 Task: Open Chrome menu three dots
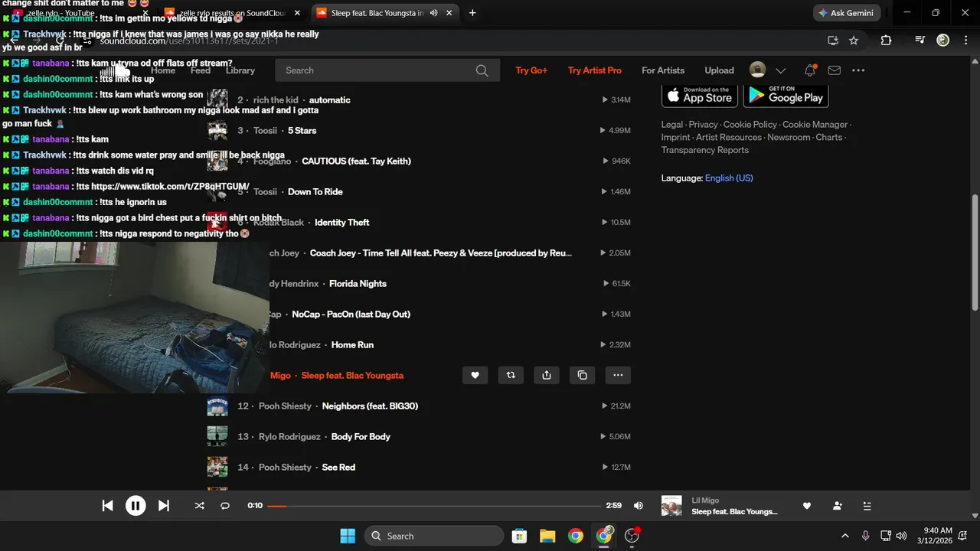point(965,41)
